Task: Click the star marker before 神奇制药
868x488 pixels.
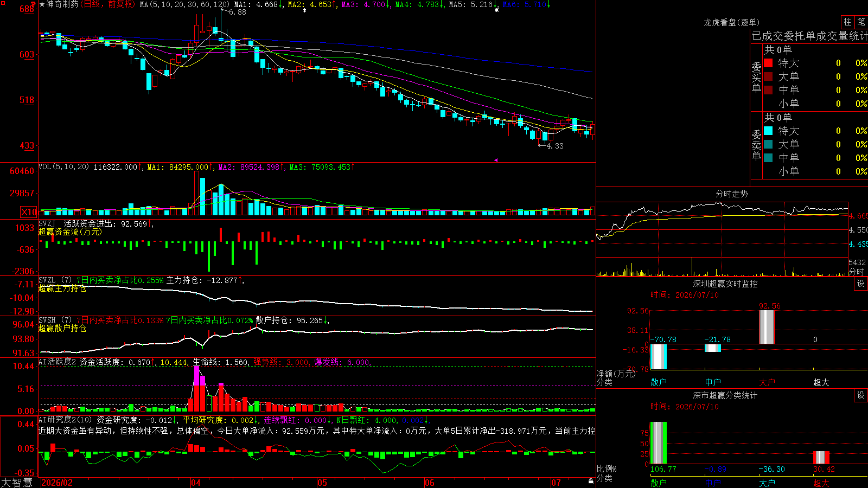Action: click(42, 4)
